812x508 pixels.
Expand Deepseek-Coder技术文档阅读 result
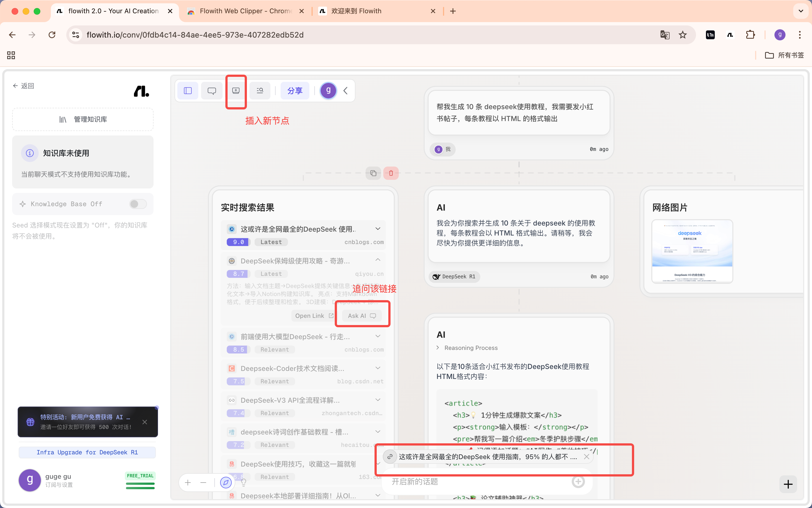(378, 368)
